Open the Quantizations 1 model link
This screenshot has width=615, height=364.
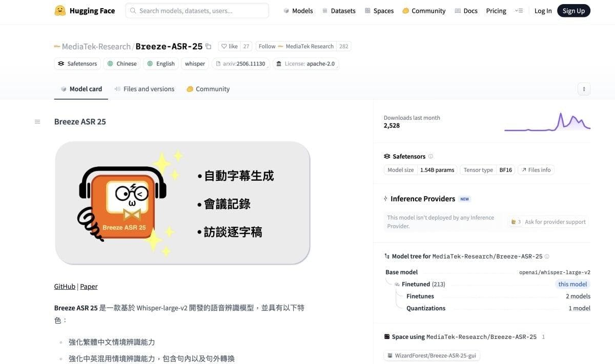tap(579, 308)
